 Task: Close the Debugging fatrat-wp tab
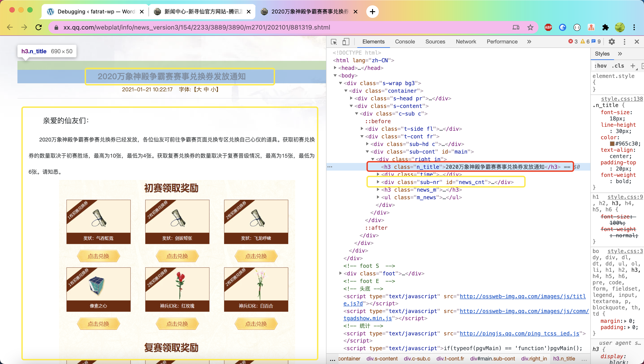click(x=142, y=11)
